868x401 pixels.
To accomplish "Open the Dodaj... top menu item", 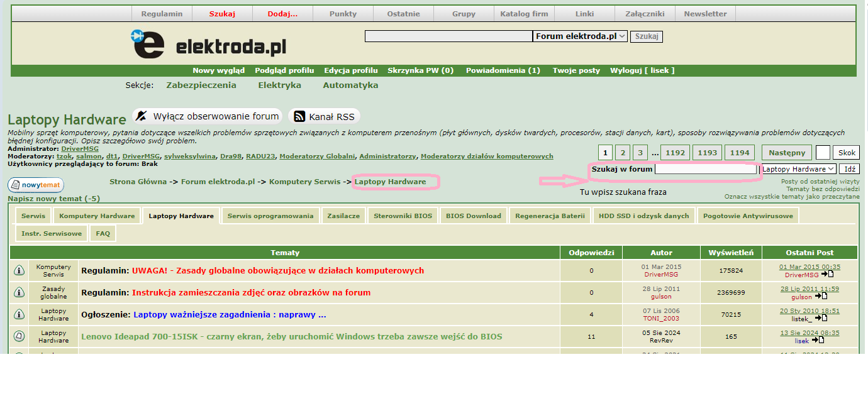I will coord(282,14).
